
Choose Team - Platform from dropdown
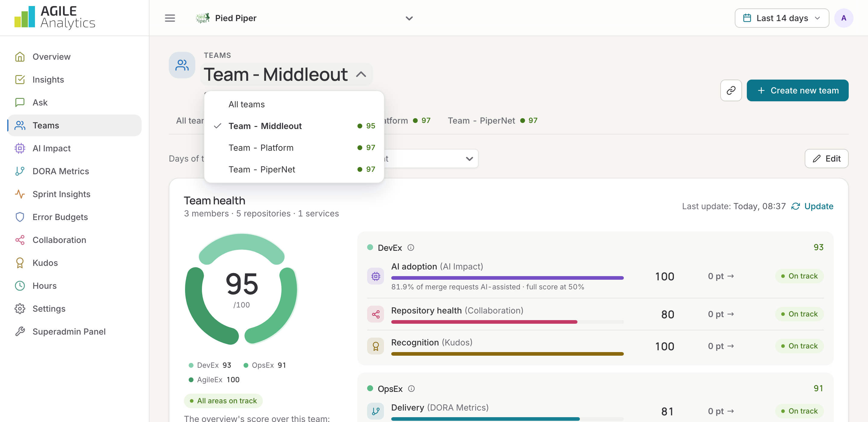[294, 148]
